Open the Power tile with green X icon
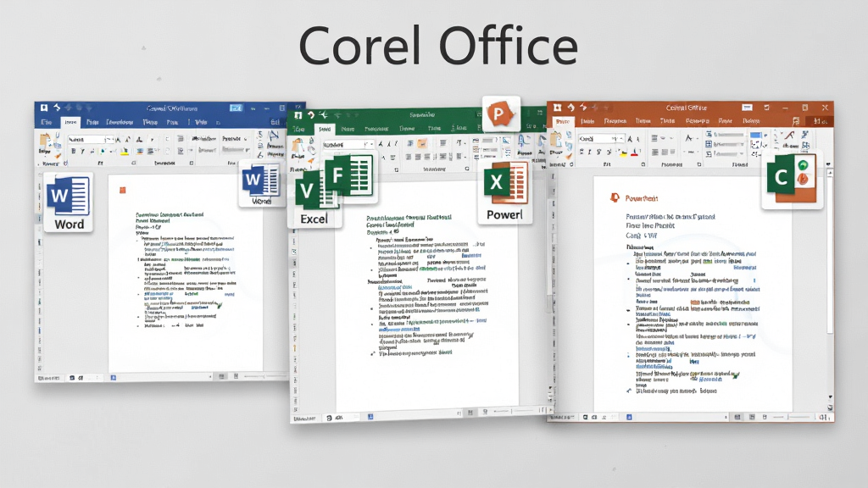 [504, 192]
